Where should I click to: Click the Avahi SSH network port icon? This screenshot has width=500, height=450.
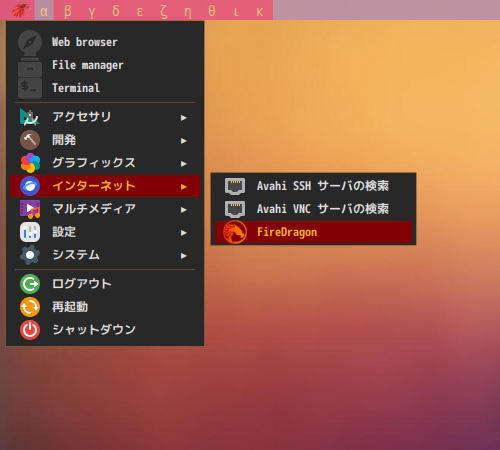coord(235,186)
